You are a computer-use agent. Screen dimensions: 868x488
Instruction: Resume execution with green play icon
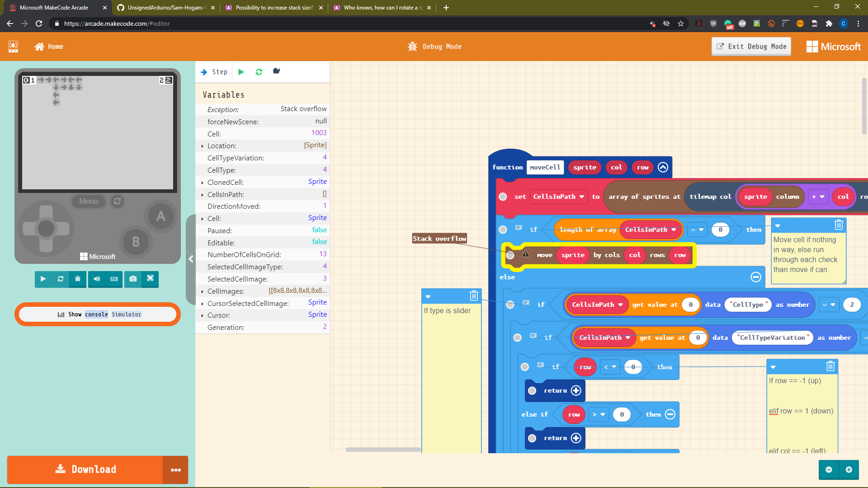[241, 72]
